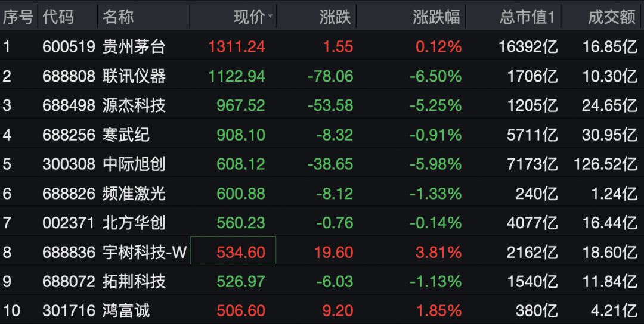This screenshot has height=324, width=644.
Task: Click market cap 16392亿
Action: pyautogui.click(x=528, y=47)
